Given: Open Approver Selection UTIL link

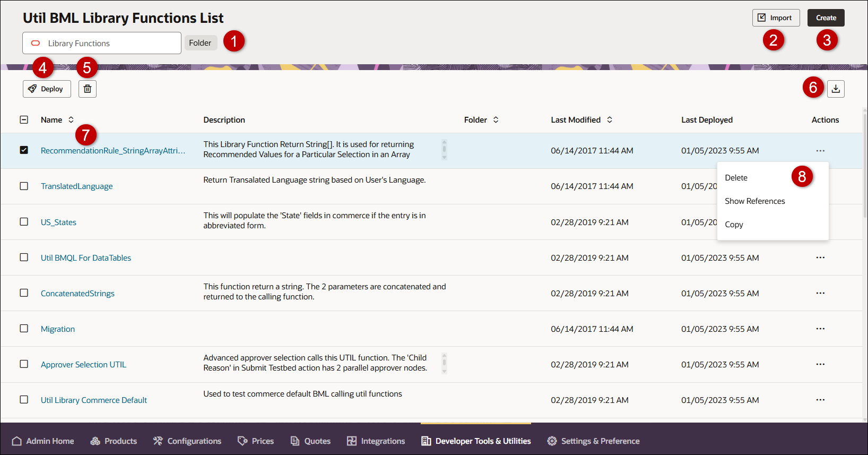Looking at the screenshot, I should (83, 365).
